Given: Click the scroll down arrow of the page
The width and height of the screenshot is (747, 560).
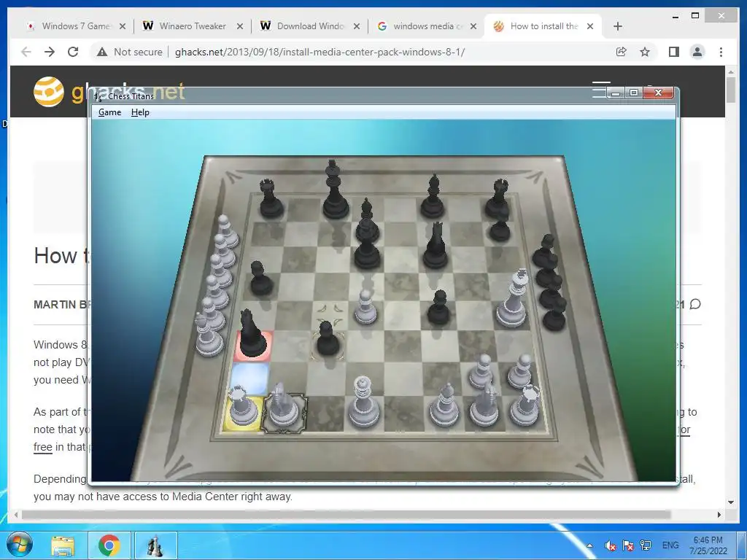Looking at the screenshot, I should pos(731,502).
